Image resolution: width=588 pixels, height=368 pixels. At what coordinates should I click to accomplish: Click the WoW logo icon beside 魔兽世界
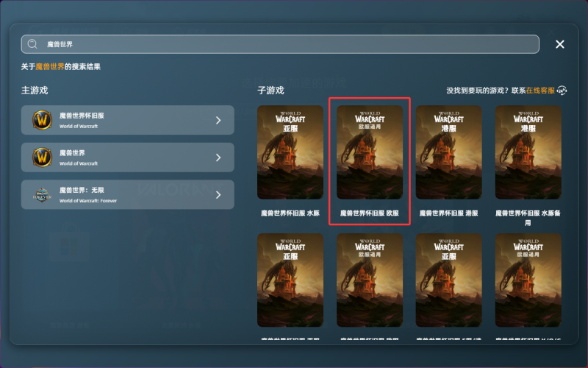coord(42,158)
